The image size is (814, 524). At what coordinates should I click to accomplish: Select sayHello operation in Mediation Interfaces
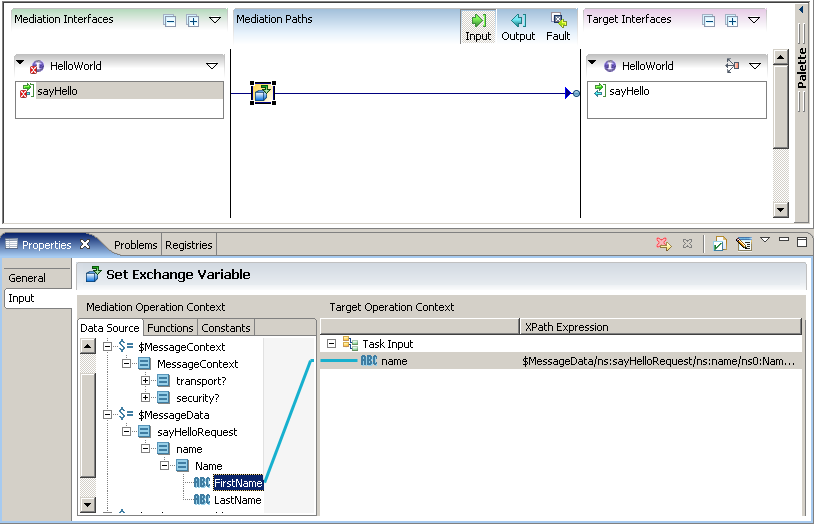[x=119, y=91]
